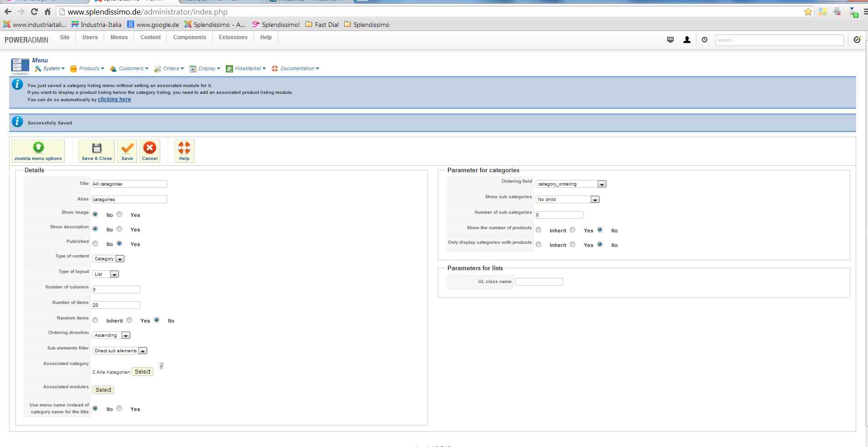Image resolution: width=868 pixels, height=447 pixels.
Task: Go to the browser home page
Action: point(47,12)
